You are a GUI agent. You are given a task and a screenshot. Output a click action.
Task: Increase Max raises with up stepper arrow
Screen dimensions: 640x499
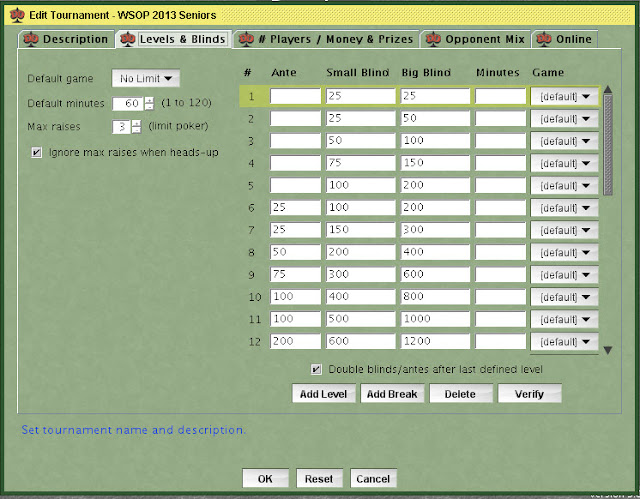pyautogui.click(x=136, y=123)
